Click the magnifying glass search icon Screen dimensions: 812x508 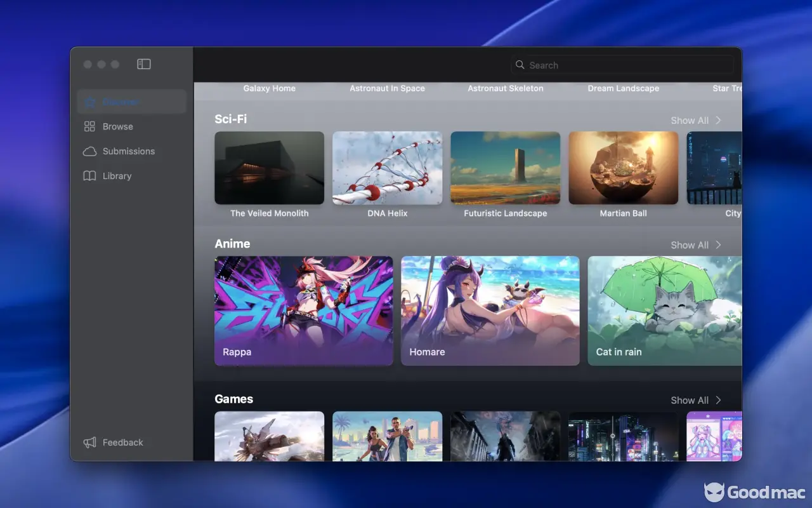click(520, 65)
